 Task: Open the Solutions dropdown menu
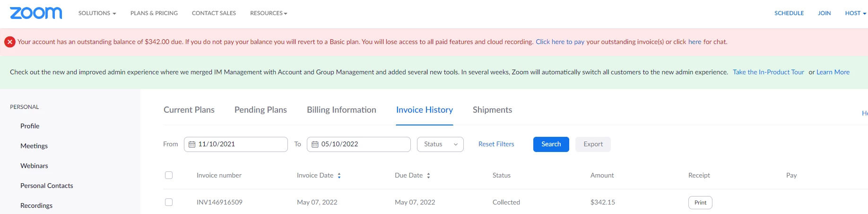pos(97,13)
